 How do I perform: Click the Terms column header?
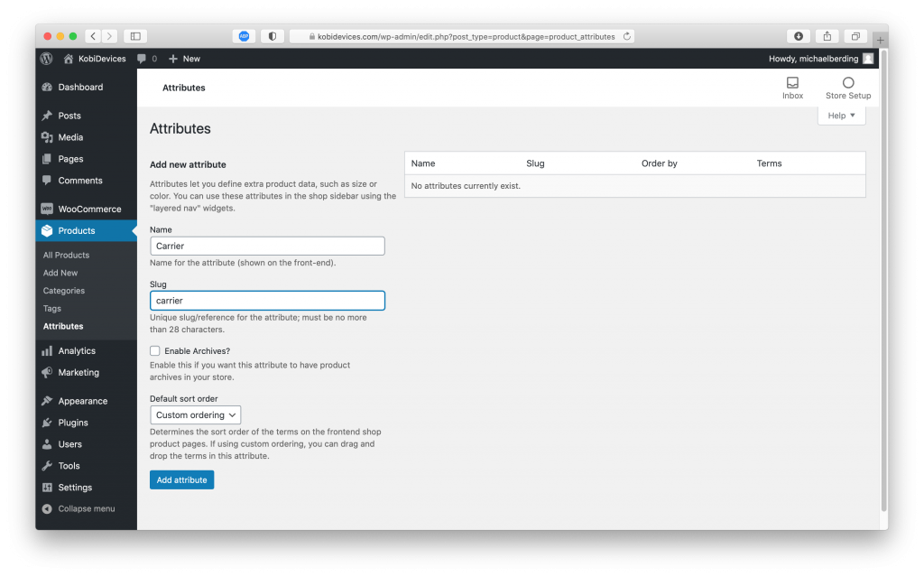coord(769,163)
